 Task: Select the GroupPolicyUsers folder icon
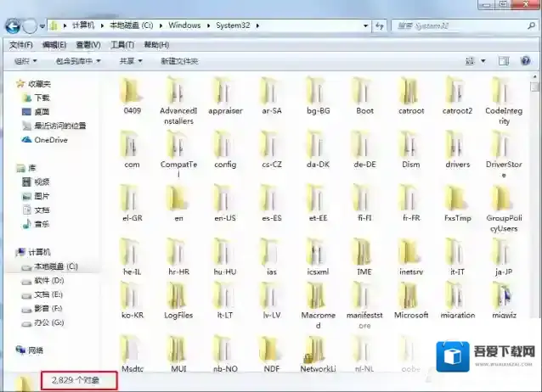pos(503,198)
